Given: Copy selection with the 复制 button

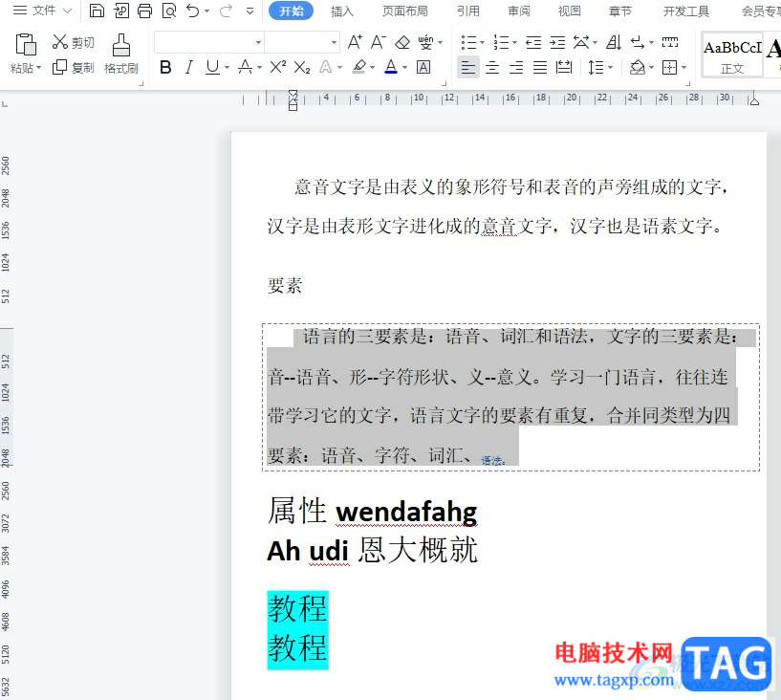Looking at the screenshot, I should [x=74, y=67].
